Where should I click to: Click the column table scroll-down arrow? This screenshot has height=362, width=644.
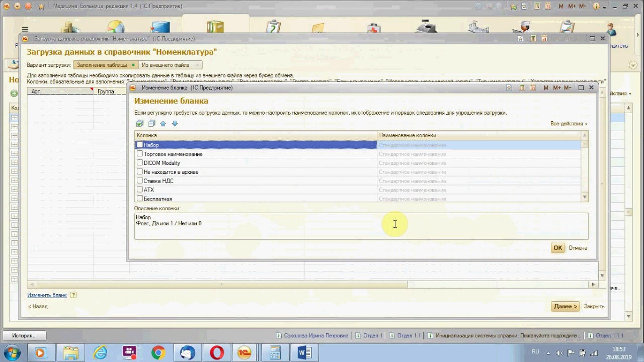(585, 197)
